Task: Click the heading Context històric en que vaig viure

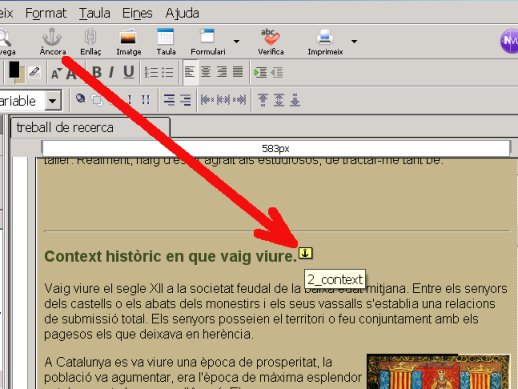Action: 170,256
